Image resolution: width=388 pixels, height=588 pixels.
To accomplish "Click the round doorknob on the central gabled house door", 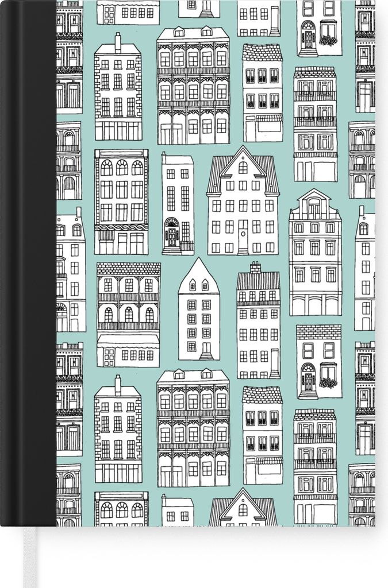I will coord(243,234).
